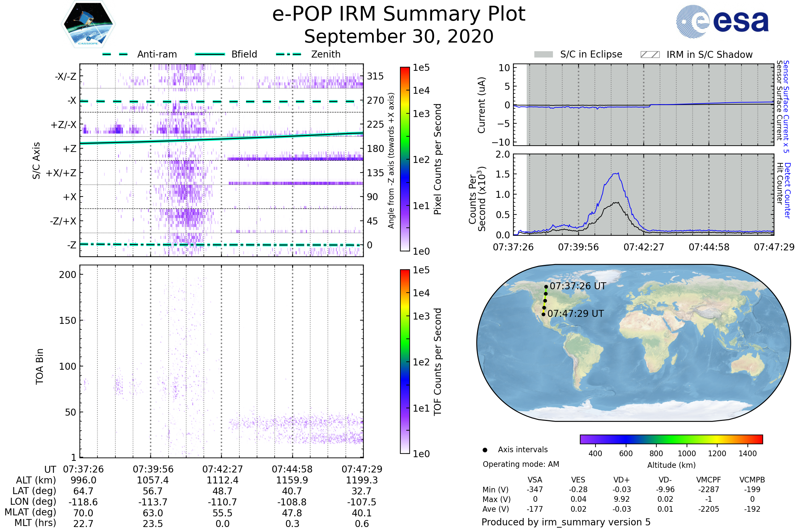The height and width of the screenshot is (532, 798).
Task: Click the ESA logo
Action: pyautogui.click(x=723, y=21)
